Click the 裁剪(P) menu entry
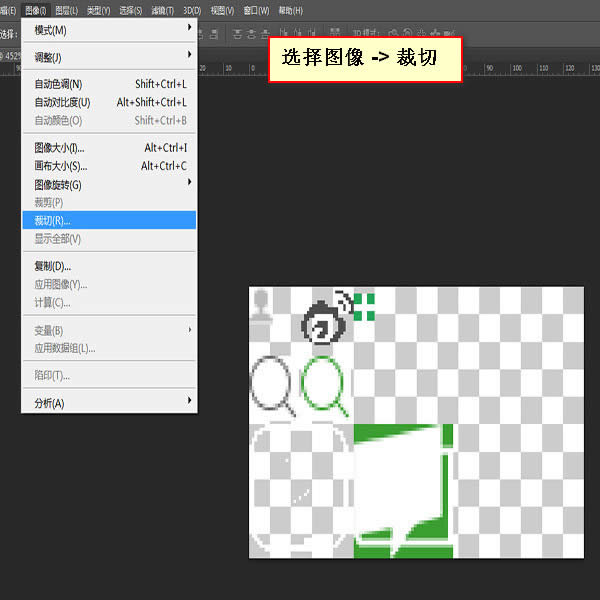Image resolution: width=600 pixels, height=600 pixels. [x=109, y=202]
